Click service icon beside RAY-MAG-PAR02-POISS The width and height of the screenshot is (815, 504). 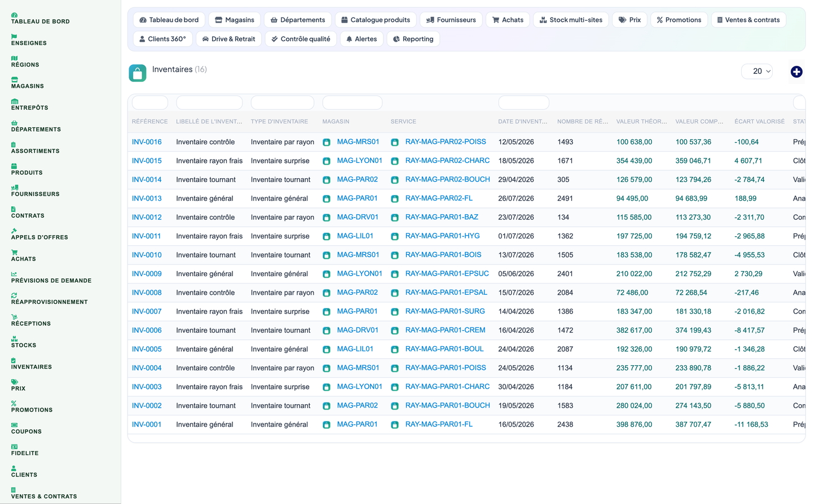click(395, 142)
